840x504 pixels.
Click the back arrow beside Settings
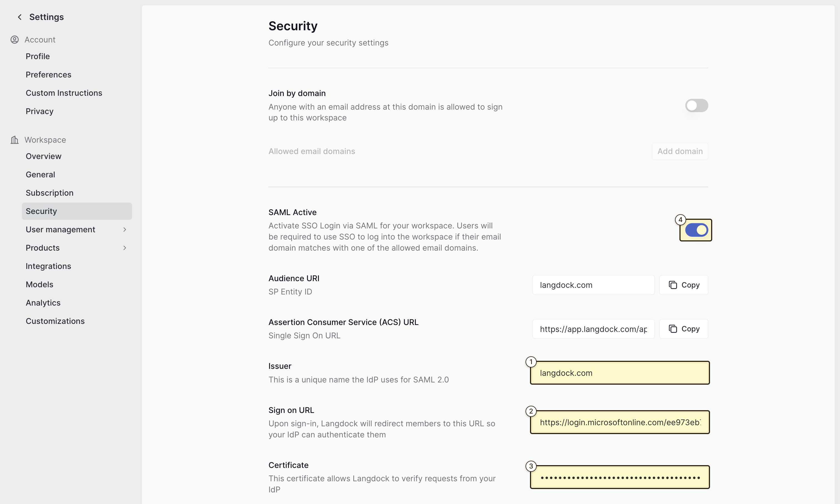coord(20,17)
